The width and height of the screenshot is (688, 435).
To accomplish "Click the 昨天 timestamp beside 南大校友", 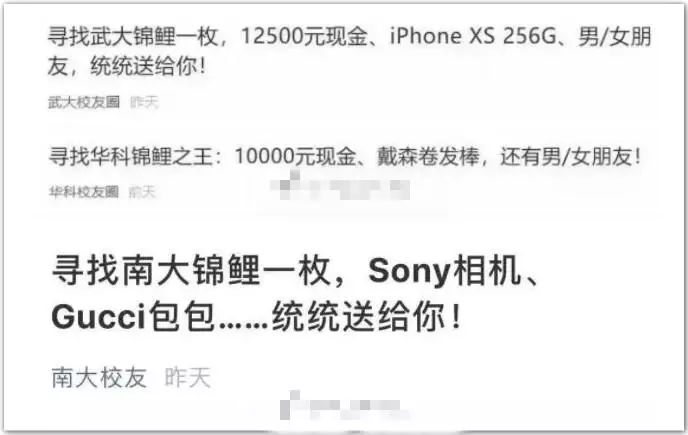I will (188, 377).
